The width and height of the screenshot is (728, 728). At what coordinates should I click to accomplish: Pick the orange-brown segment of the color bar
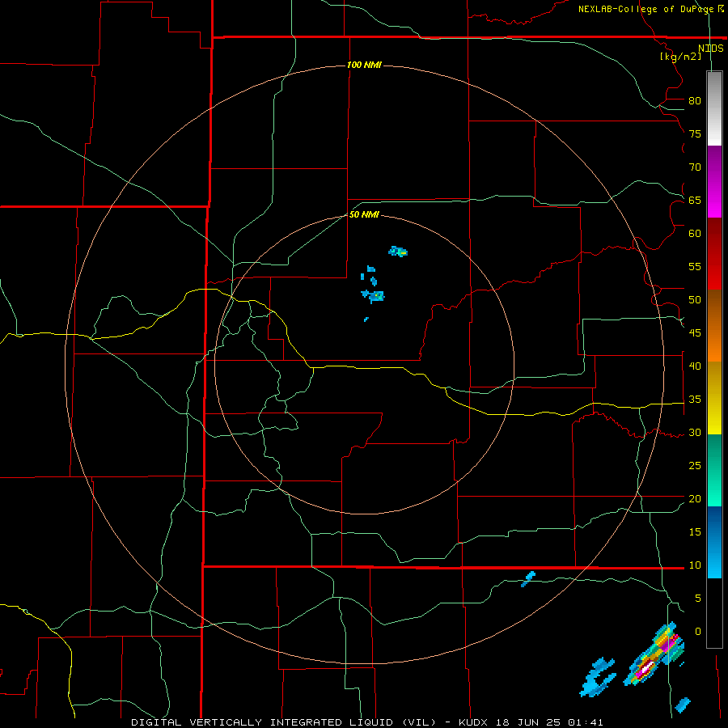point(714,325)
